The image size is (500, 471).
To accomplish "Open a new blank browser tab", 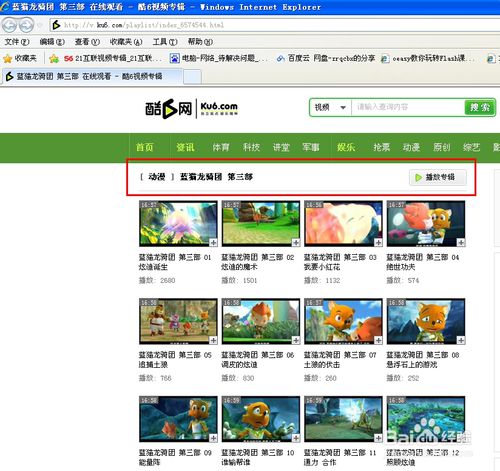I will [192, 77].
